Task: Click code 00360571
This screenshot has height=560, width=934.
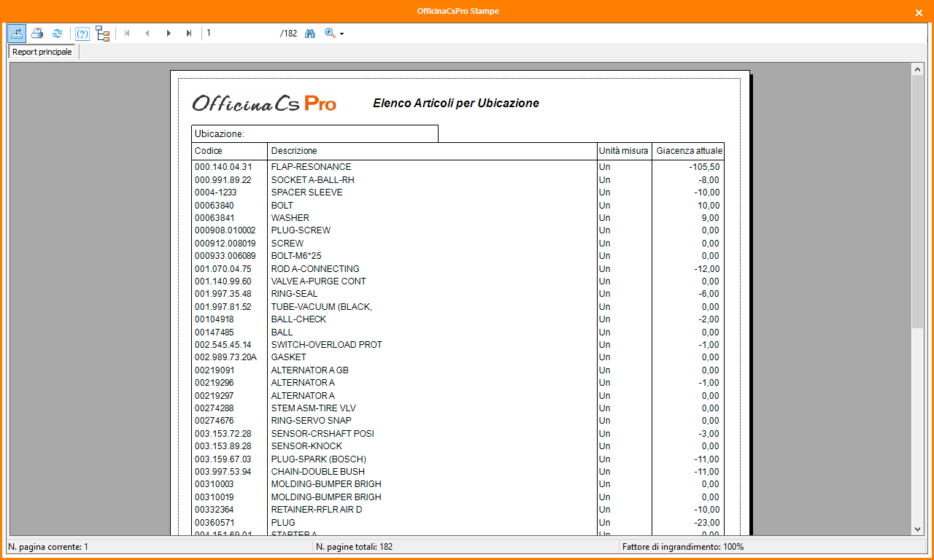Action: tap(215, 523)
